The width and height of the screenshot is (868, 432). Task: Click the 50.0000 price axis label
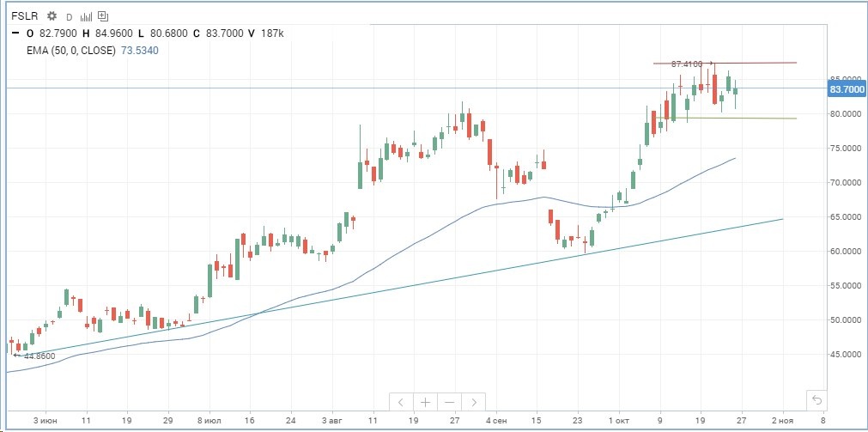point(846,320)
